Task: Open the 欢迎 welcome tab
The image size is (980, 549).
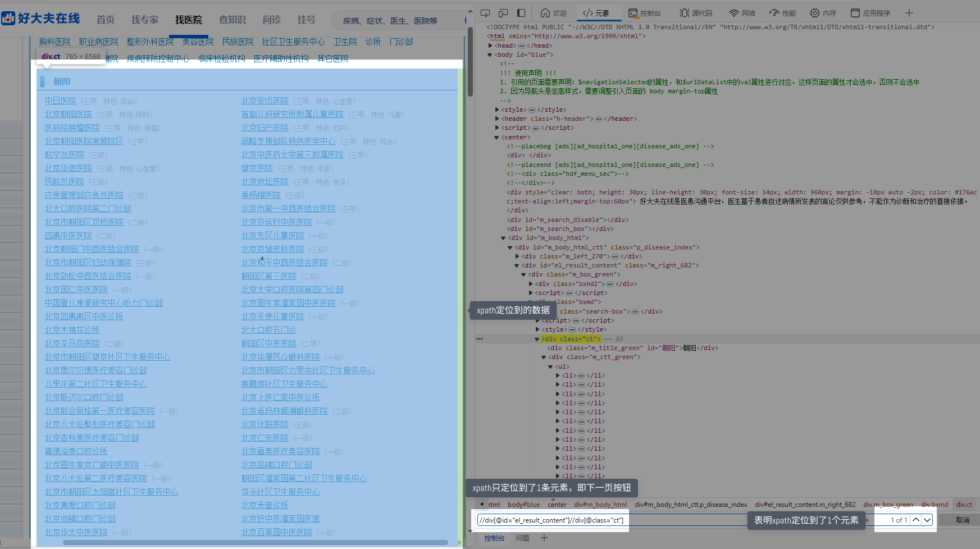Action: click(554, 13)
